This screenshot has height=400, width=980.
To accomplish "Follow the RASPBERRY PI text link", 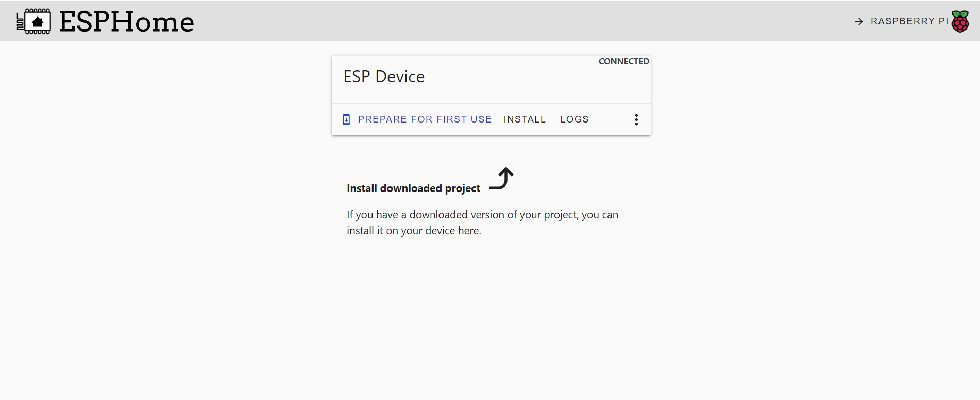I will (x=909, y=21).
